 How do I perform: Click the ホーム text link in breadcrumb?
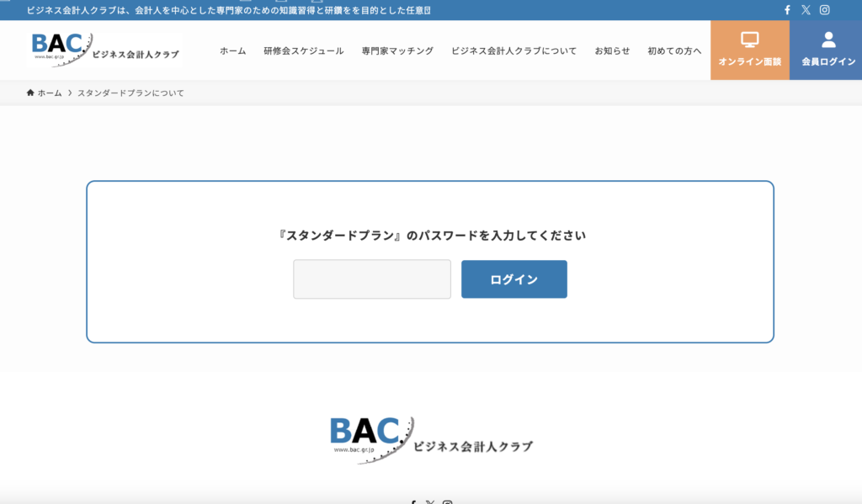coord(50,93)
